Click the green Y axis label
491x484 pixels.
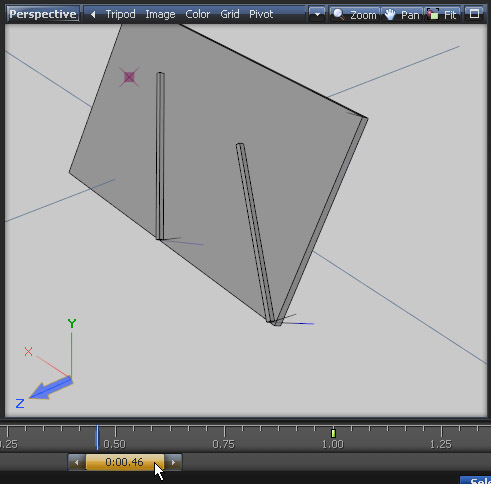tap(72, 323)
